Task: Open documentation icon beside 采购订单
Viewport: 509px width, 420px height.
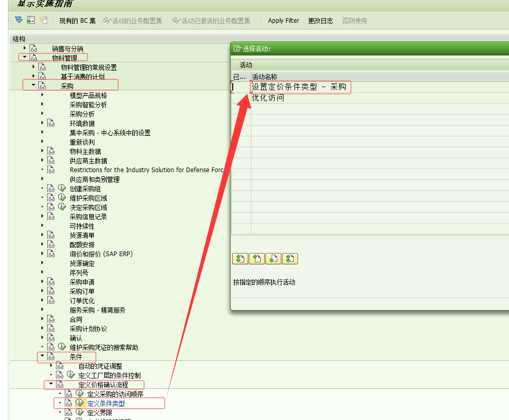Action: coord(51,291)
